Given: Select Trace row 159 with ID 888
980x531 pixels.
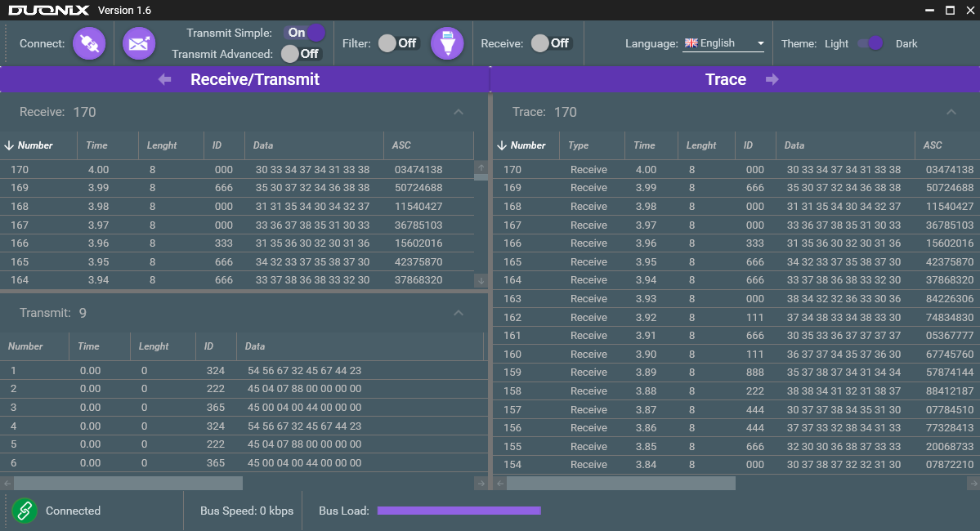Looking at the screenshot, I should [736, 373].
